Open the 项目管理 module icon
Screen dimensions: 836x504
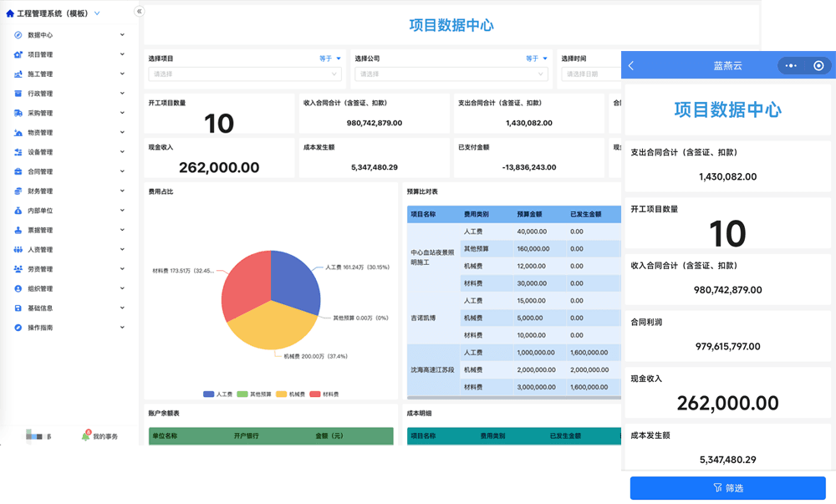[x=18, y=53]
